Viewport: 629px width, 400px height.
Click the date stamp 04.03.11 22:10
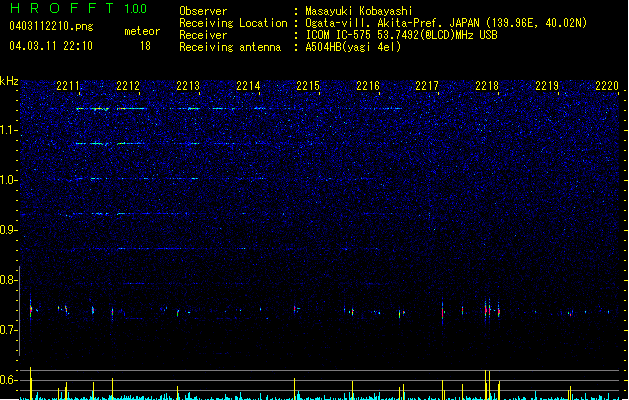(x=51, y=46)
